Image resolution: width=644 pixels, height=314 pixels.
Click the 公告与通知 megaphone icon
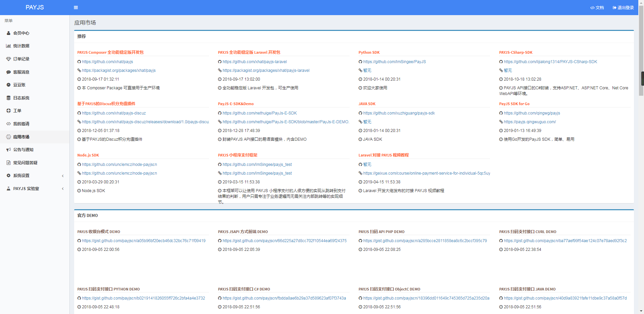(x=9, y=150)
